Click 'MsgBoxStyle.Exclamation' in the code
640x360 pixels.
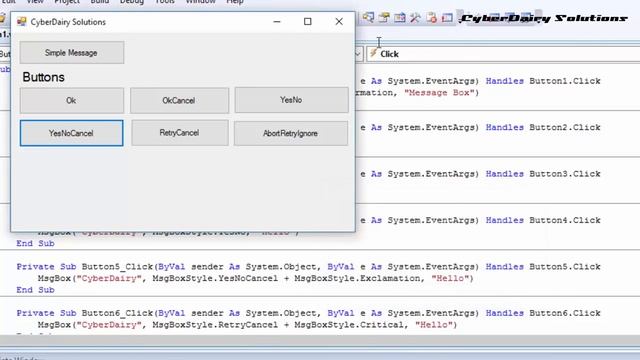(x=357, y=278)
